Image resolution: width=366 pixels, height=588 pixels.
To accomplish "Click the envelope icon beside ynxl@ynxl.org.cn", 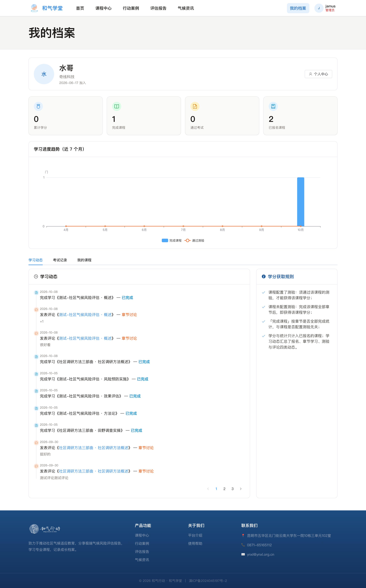I will pos(243,554).
